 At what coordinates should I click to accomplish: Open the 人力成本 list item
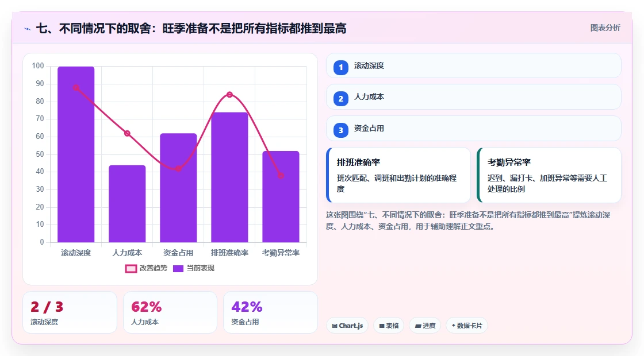pyautogui.click(x=474, y=97)
